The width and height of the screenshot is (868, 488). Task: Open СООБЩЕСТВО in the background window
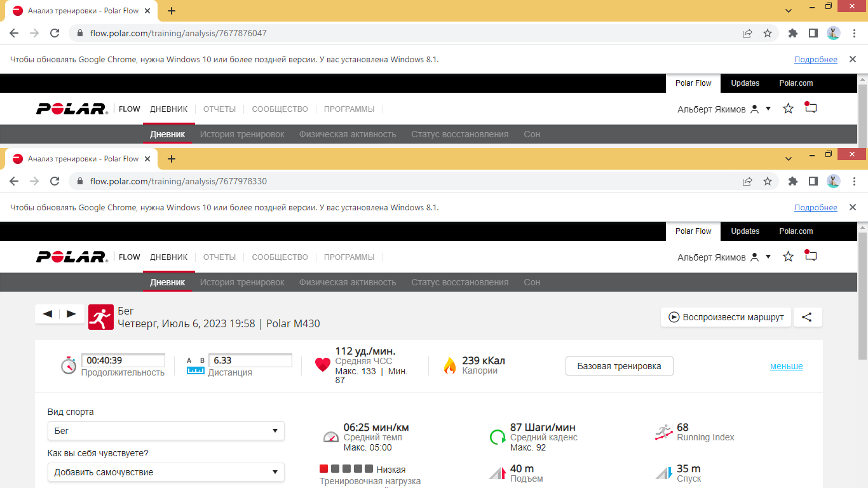click(280, 109)
